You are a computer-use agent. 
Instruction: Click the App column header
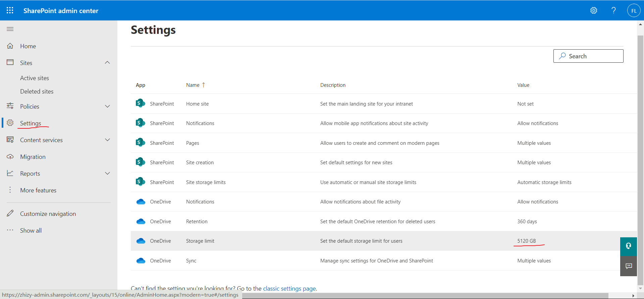(x=141, y=85)
